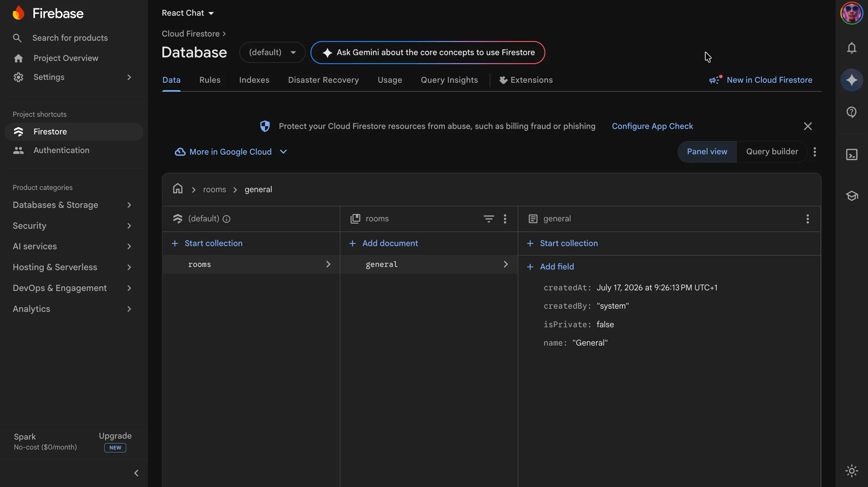Click the Authentication people icon
Image resolution: width=868 pixels, height=487 pixels.
[18, 150]
